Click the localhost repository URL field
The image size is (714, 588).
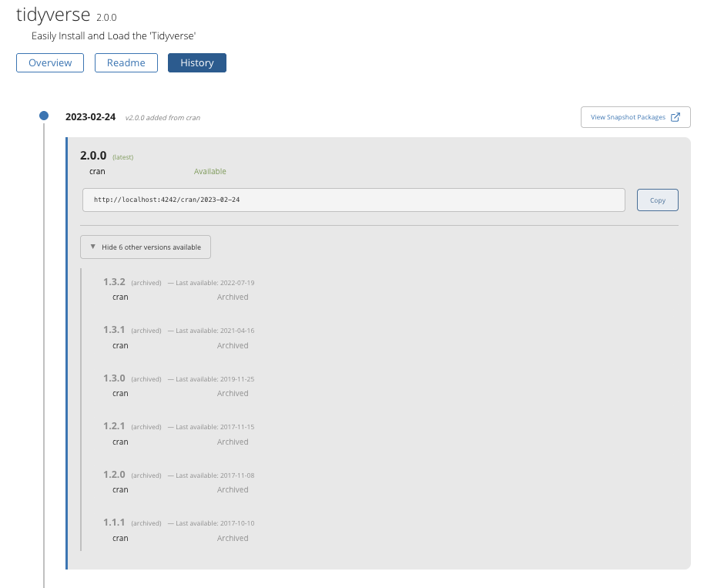(353, 200)
